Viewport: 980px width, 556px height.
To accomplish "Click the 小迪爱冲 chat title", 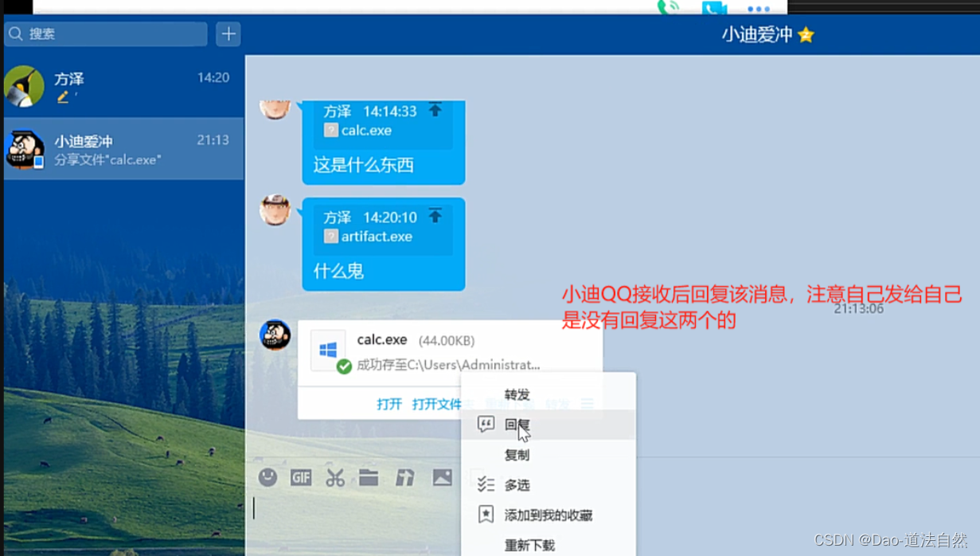I will 757,35.
